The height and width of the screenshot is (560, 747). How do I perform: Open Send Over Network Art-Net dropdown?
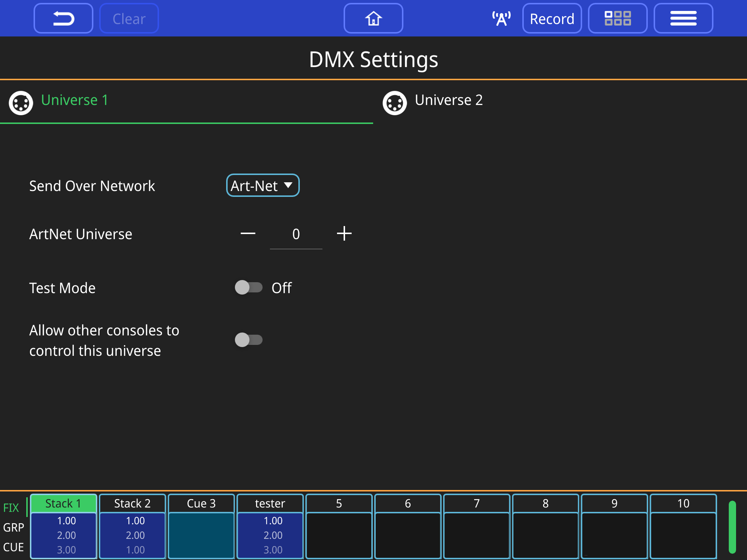(x=263, y=186)
